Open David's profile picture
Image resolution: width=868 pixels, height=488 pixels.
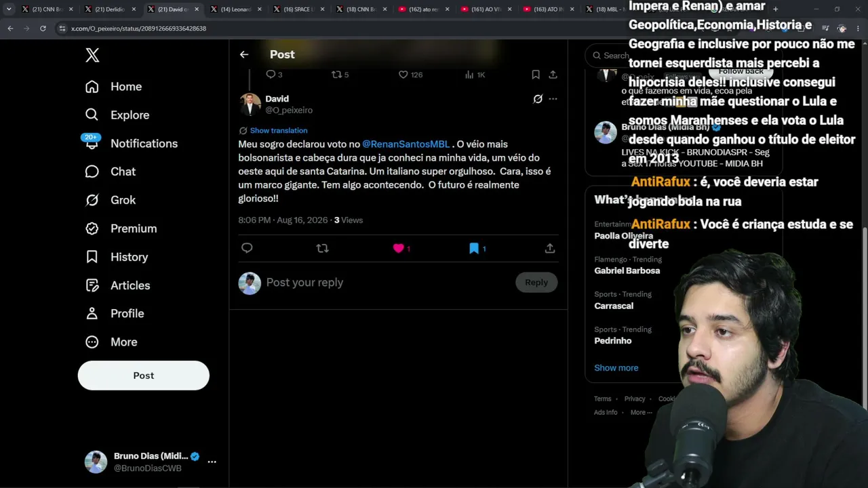coord(250,104)
